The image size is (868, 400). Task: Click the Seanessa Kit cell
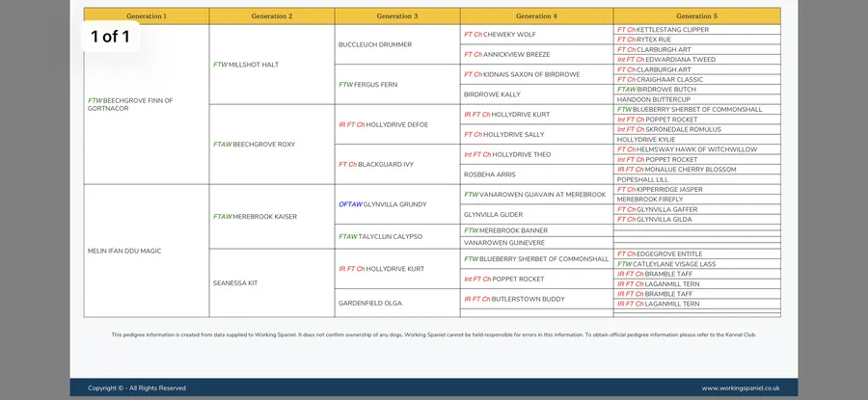pos(234,283)
